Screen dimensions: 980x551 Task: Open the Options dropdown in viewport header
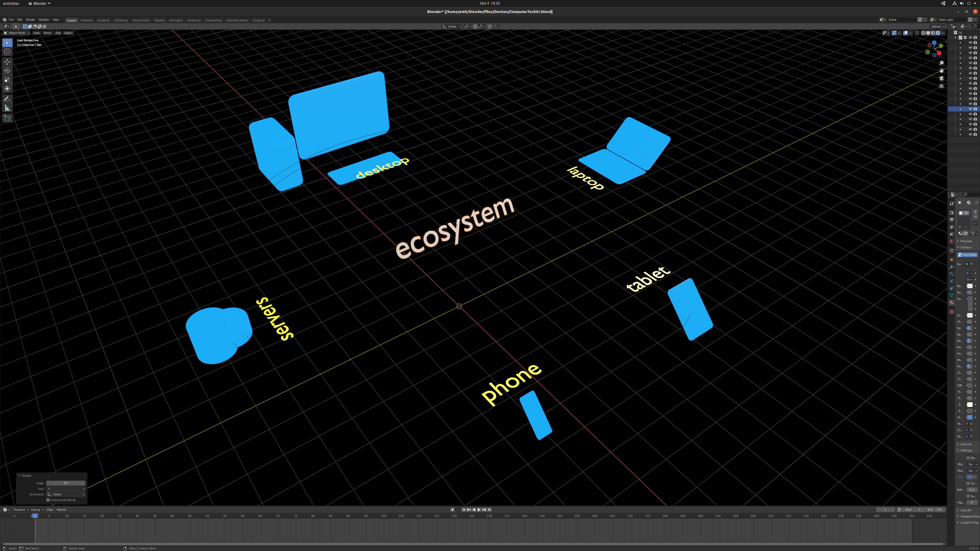pos(938,27)
